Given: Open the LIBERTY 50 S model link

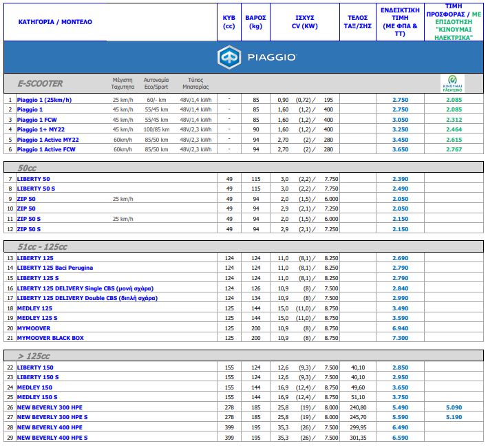Looking at the screenshot, I should coord(36,189).
